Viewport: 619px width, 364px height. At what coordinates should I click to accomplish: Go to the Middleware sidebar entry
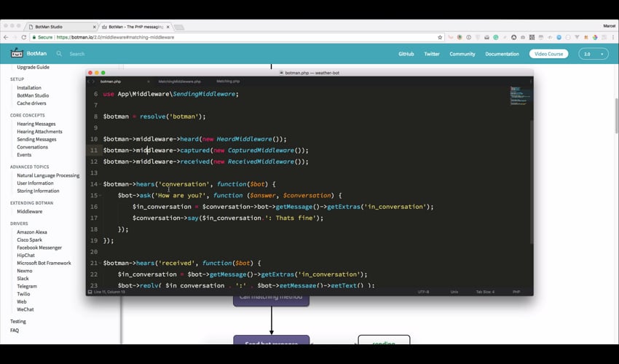click(x=30, y=212)
